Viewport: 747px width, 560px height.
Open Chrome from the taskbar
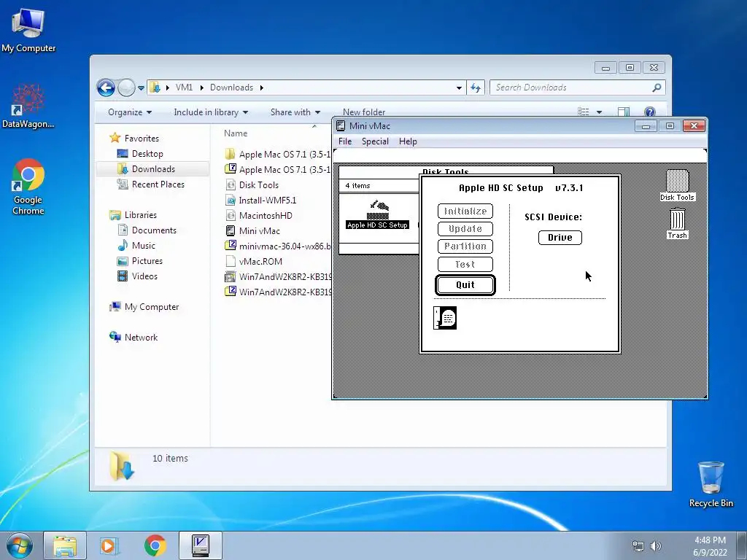(x=155, y=545)
